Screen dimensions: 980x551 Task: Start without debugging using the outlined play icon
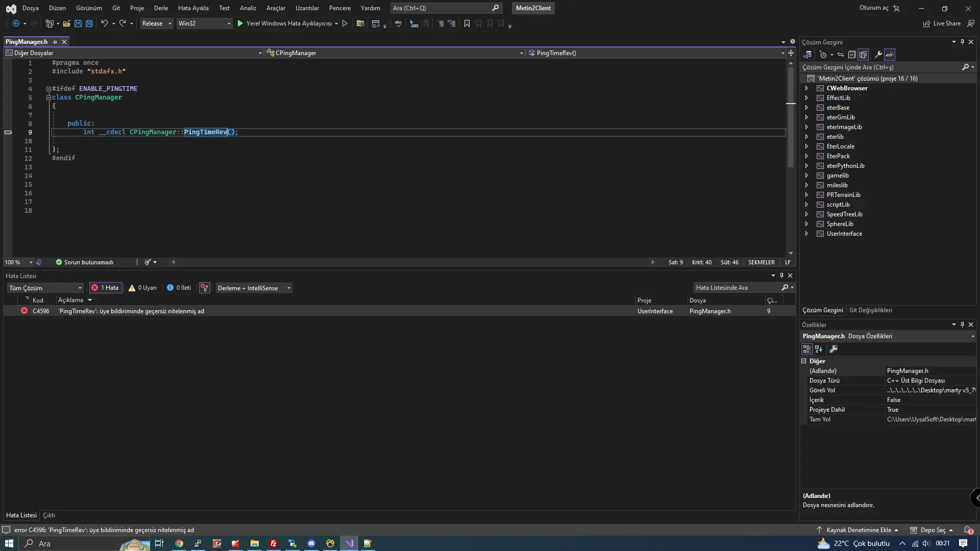point(345,23)
